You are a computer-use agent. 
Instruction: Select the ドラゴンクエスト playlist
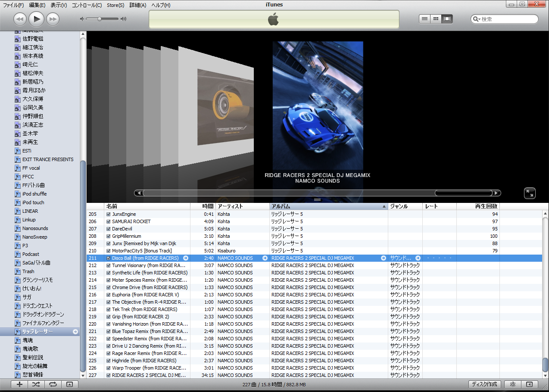pos(37,306)
